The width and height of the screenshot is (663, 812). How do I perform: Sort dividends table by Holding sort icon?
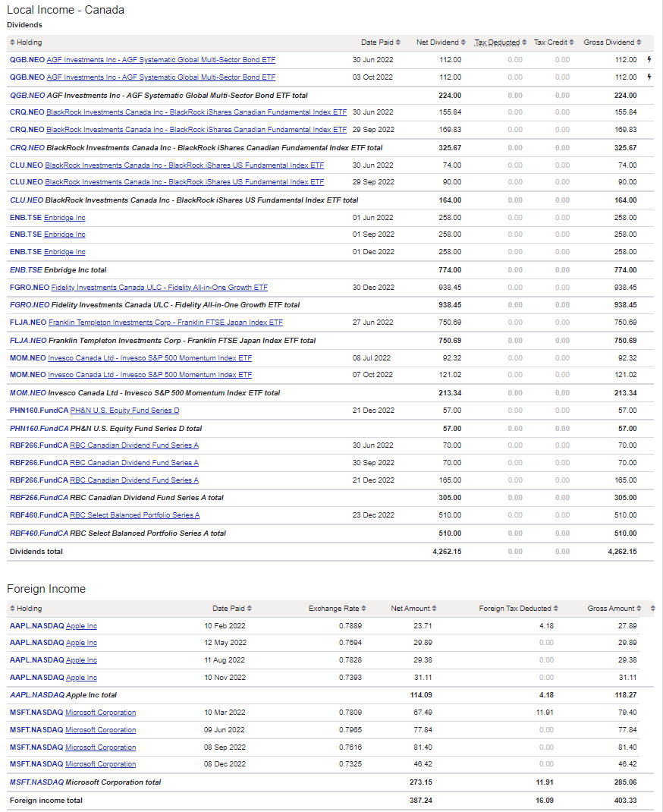click(x=12, y=42)
